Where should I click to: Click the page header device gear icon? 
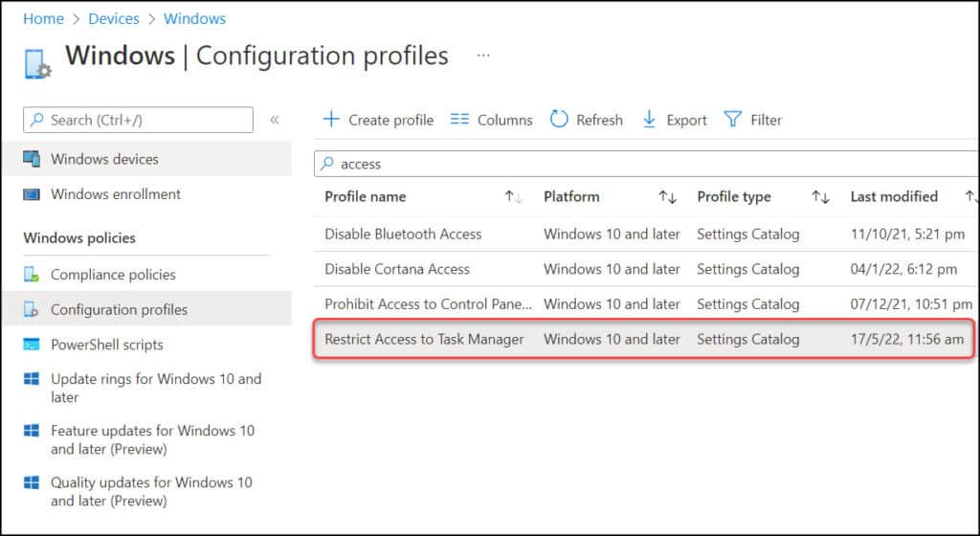click(37, 64)
